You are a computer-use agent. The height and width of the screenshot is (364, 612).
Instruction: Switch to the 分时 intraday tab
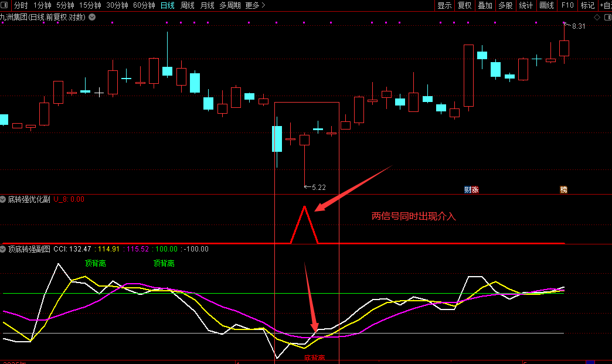(x=21, y=5)
